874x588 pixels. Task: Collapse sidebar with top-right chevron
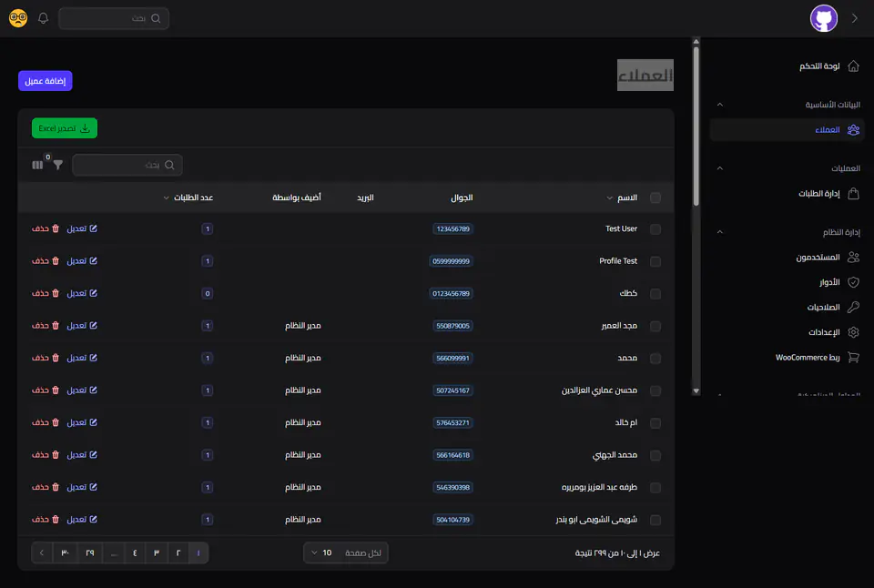[855, 18]
